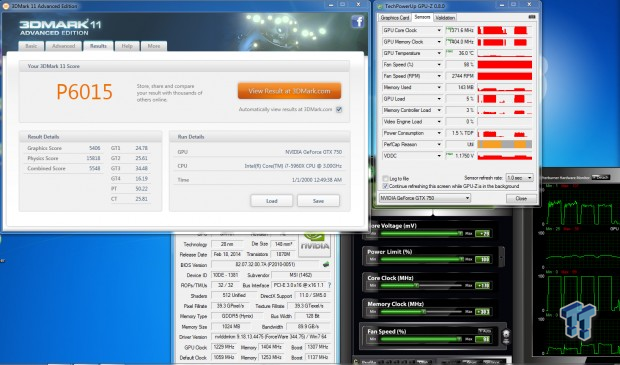The image size is (620, 365).
Task: Adjust the Fan Speed (%) slider
Action: (x=422, y=339)
